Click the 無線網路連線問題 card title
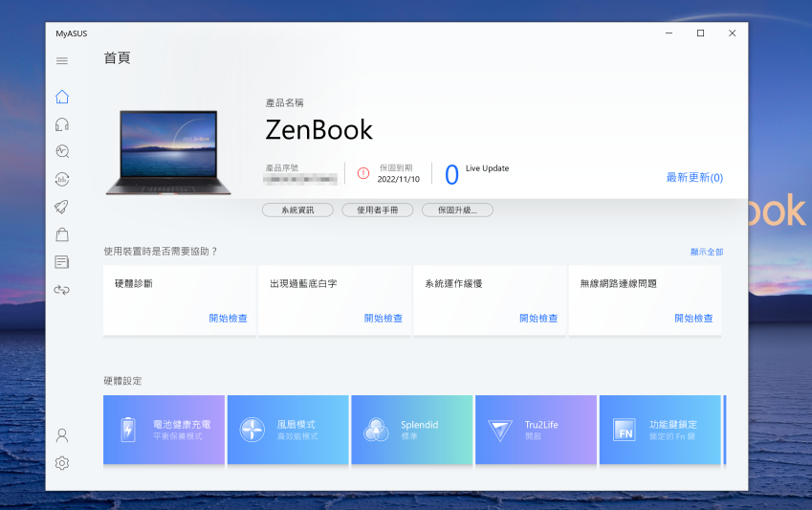Viewport: 812px width, 510px height. [618, 283]
